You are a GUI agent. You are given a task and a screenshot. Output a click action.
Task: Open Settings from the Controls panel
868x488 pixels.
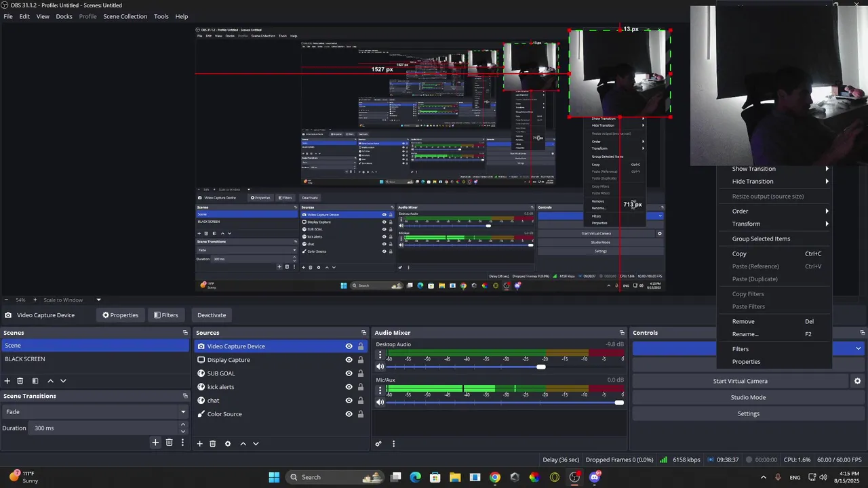tap(748, 414)
